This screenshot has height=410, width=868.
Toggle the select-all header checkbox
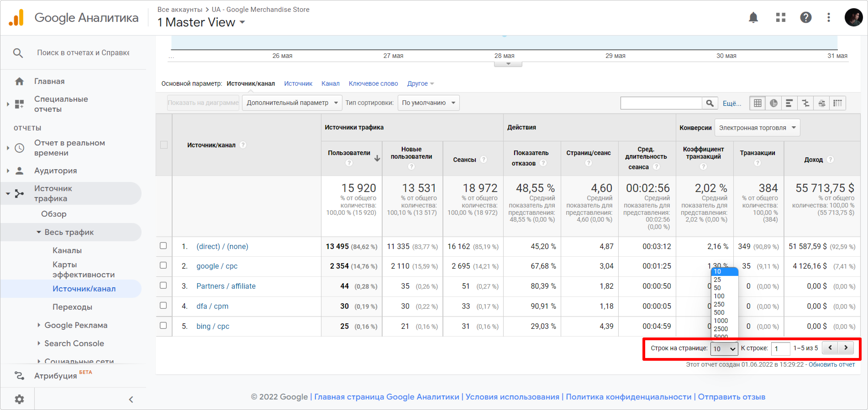pyautogui.click(x=164, y=145)
